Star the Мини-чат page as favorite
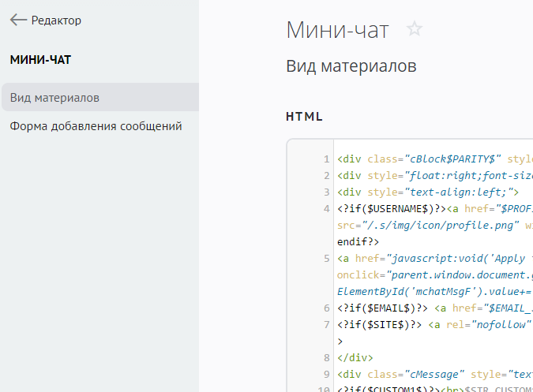 pyautogui.click(x=415, y=30)
